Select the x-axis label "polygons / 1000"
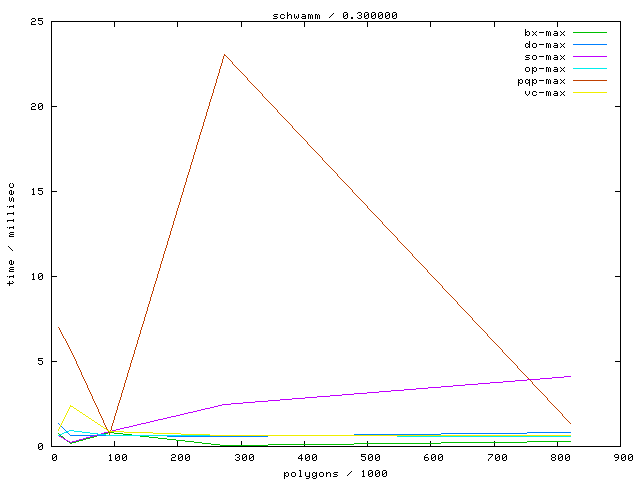Screen dimensions: 640x480 tap(337, 473)
